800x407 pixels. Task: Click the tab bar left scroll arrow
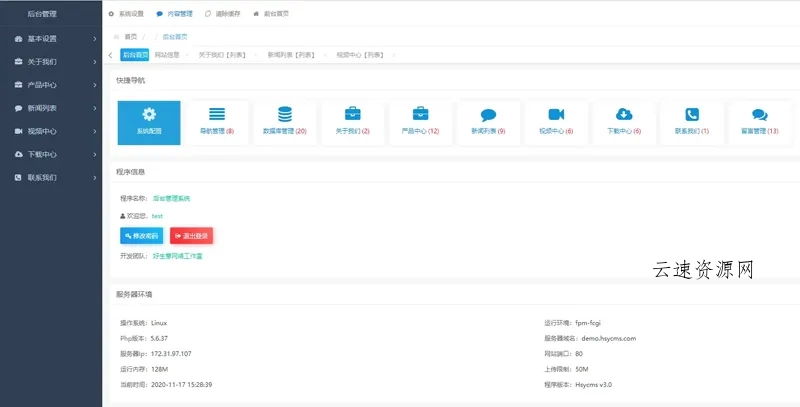point(111,55)
